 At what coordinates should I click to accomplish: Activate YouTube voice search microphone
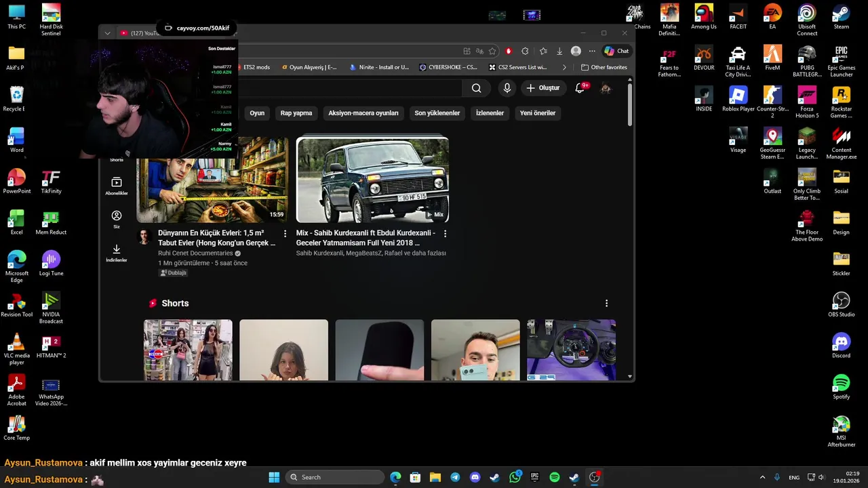point(507,88)
